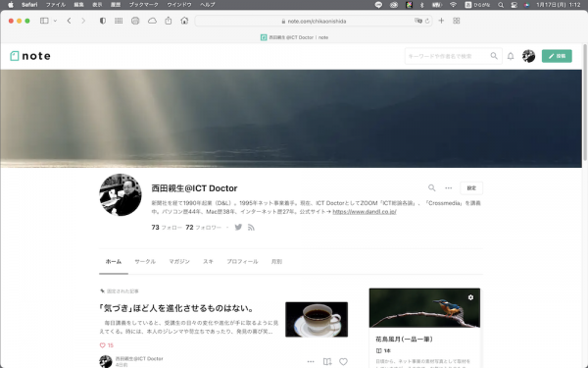Click the iCloud tabs cloud icon

coord(152,21)
